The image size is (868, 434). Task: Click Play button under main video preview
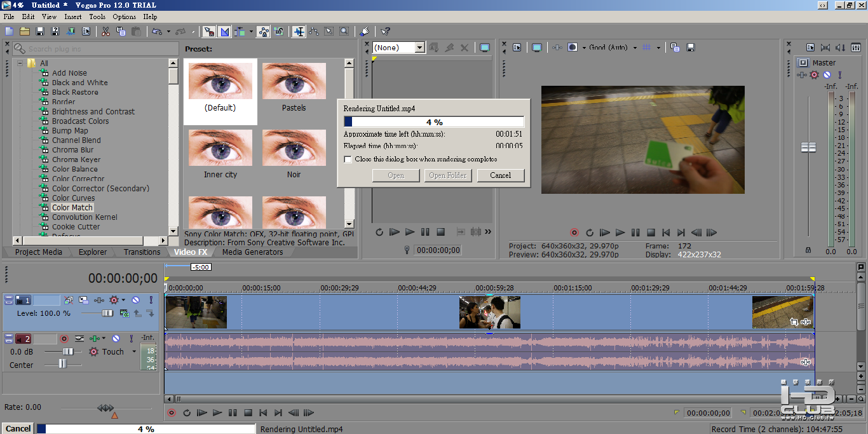(x=620, y=233)
